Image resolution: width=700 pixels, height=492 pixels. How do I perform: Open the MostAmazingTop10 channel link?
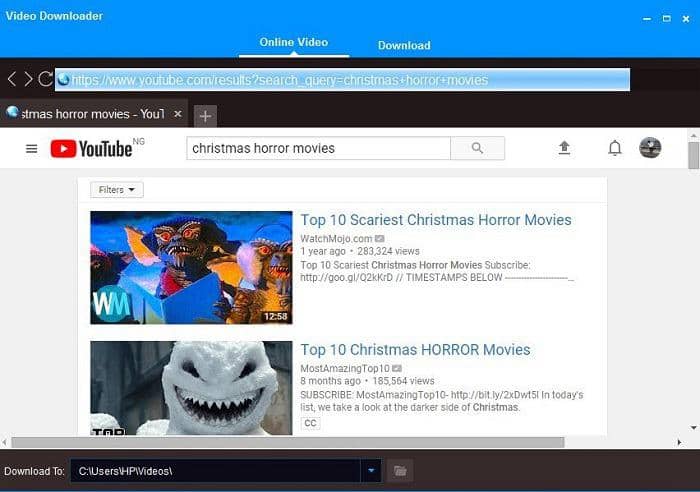point(345,368)
